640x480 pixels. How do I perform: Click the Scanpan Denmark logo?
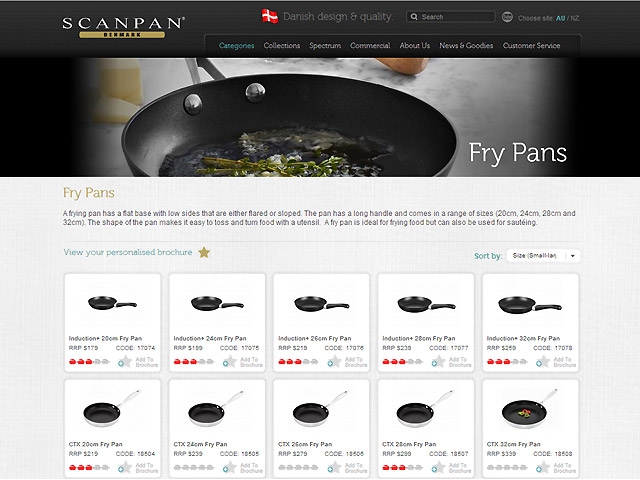pyautogui.click(x=123, y=27)
